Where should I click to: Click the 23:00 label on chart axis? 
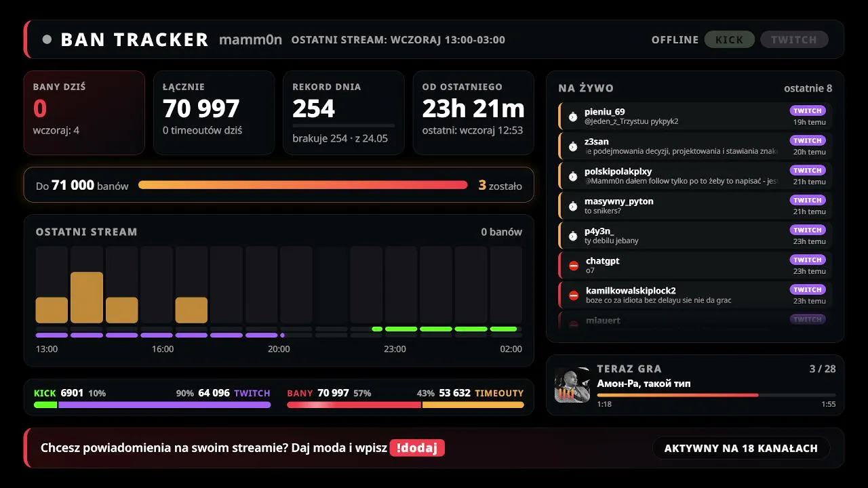tap(395, 349)
